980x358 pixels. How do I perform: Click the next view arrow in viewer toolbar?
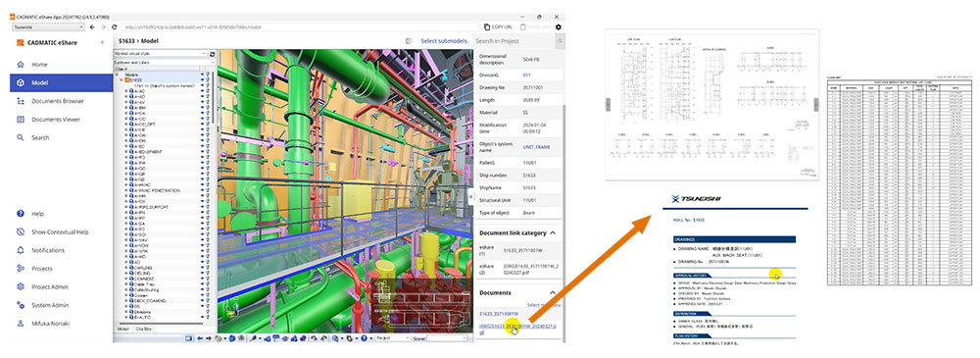[209, 338]
